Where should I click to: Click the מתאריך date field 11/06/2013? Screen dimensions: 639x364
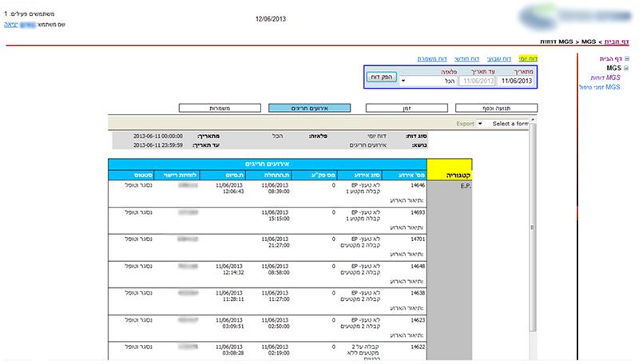(516, 81)
